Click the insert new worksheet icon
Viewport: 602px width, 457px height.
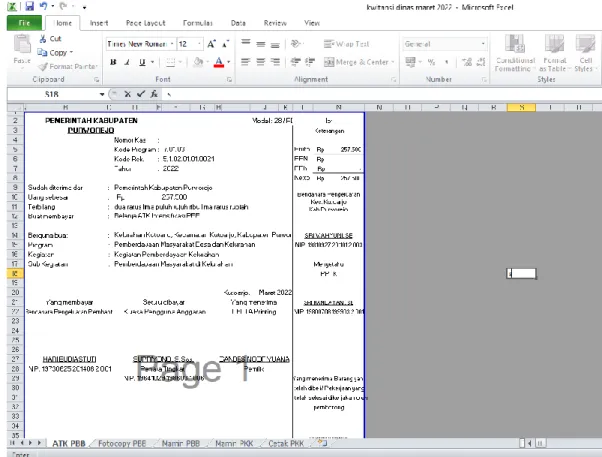click(322, 444)
